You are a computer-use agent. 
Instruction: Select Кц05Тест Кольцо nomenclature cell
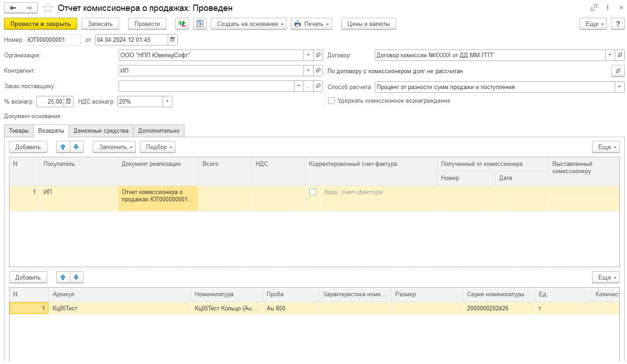(x=227, y=308)
